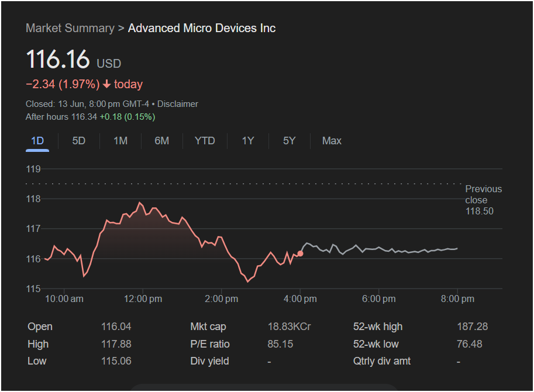The image size is (534, 392).
Task: Click the −2.34 (1.97%) daily change
Action: [63, 84]
